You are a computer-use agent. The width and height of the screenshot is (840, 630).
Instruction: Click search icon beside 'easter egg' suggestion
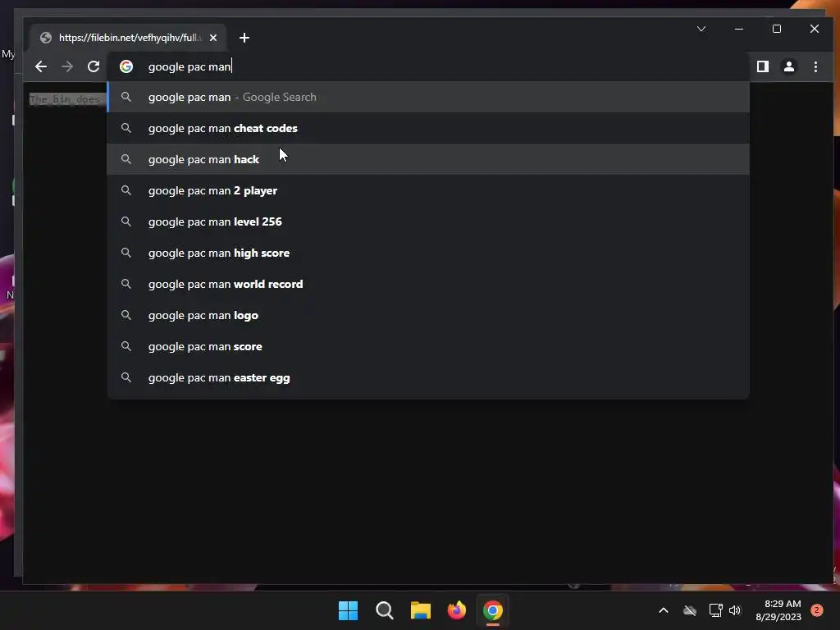[x=126, y=377]
